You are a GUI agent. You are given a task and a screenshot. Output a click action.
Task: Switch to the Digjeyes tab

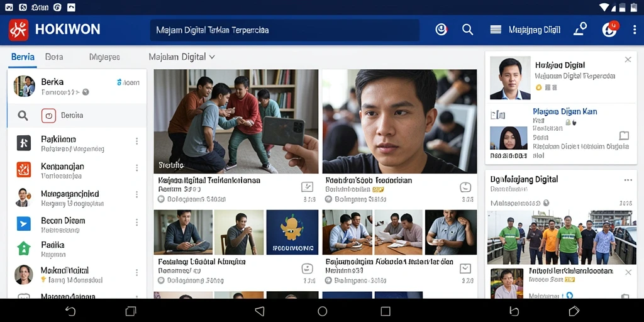[x=104, y=57]
